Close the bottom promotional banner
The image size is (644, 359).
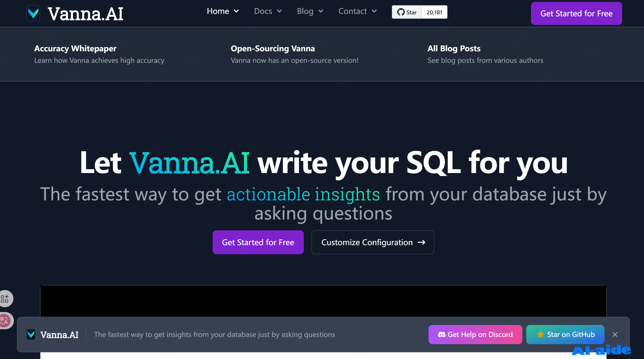click(x=615, y=335)
